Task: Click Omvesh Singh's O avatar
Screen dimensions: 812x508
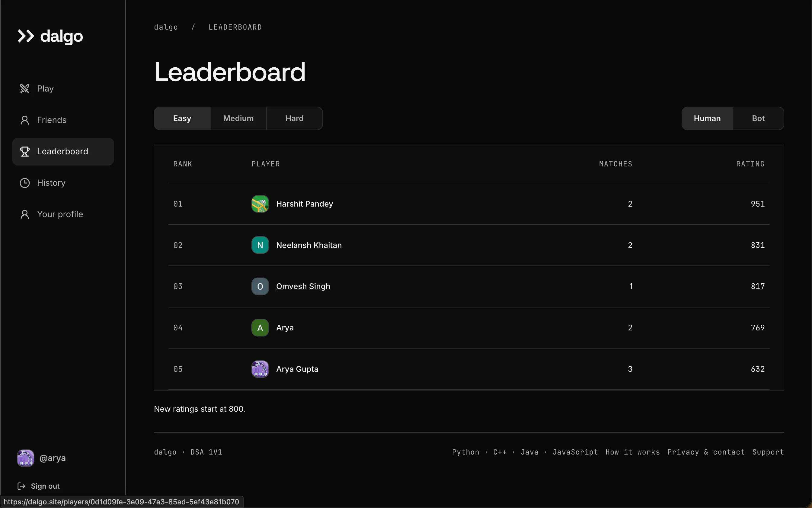Action: tap(260, 286)
